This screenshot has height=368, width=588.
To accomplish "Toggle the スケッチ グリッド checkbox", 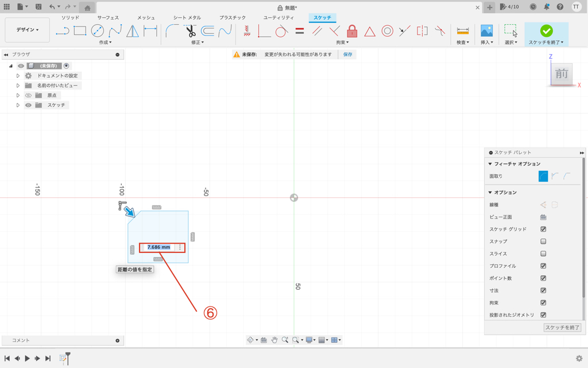I will pyautogui.click(x=543, y=229).
